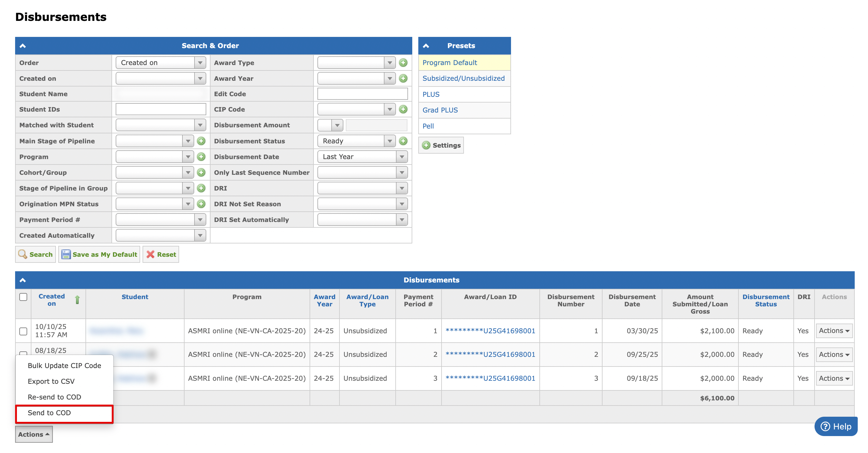
Task: Toggle the select-all checkbox in table header
Action: tap(23, 297)
